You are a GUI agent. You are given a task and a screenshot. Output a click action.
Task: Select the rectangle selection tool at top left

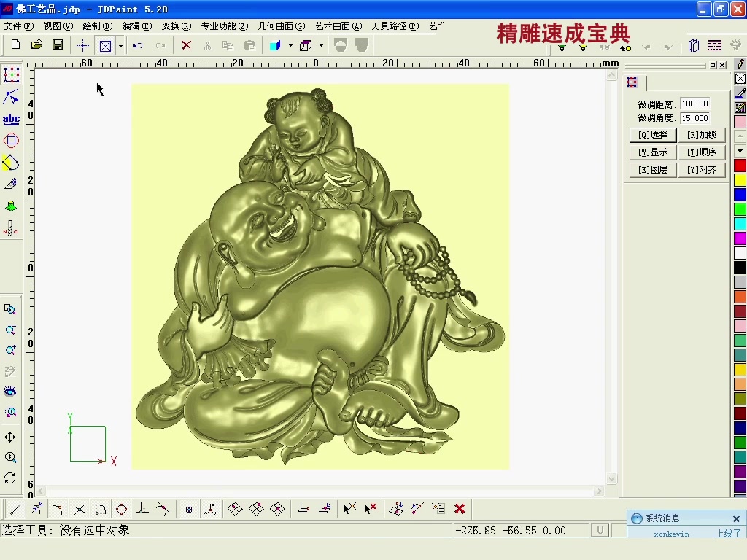10,75
